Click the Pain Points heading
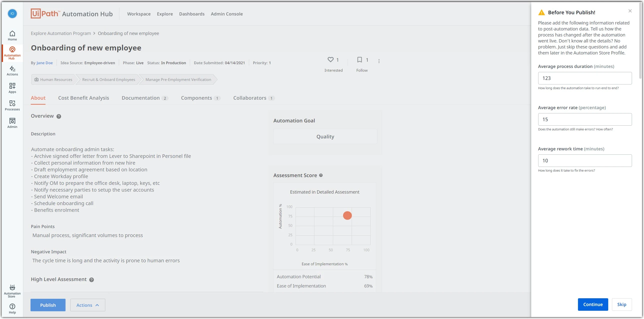The height and width of the screenshot is (319, 644). click(x=43, y=227)
